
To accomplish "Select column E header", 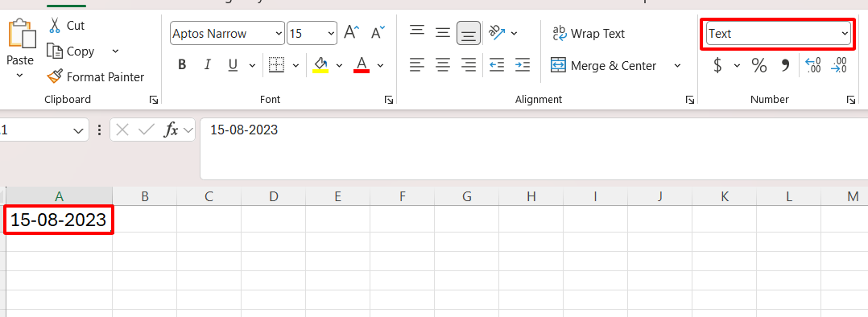I will pos(337,196).
